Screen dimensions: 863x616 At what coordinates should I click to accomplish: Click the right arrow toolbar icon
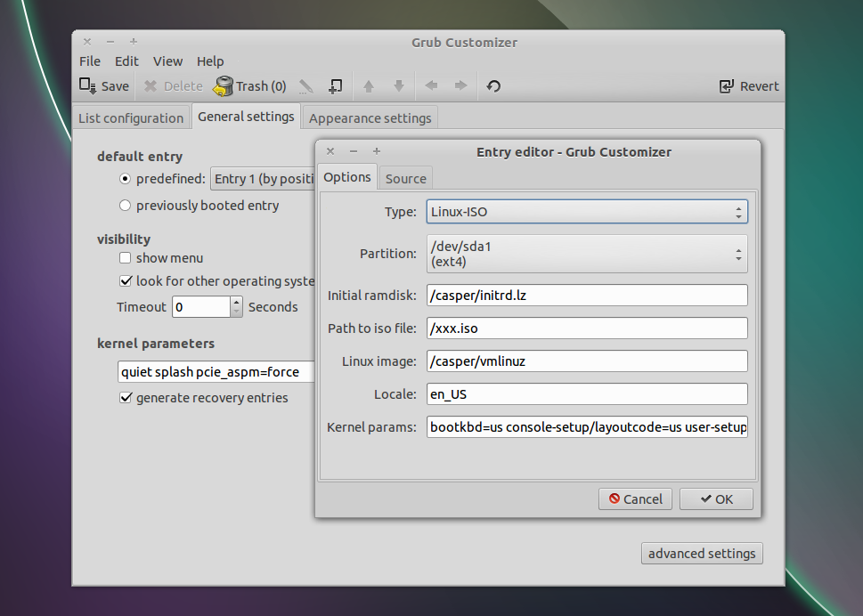click(x=460, y=85)
